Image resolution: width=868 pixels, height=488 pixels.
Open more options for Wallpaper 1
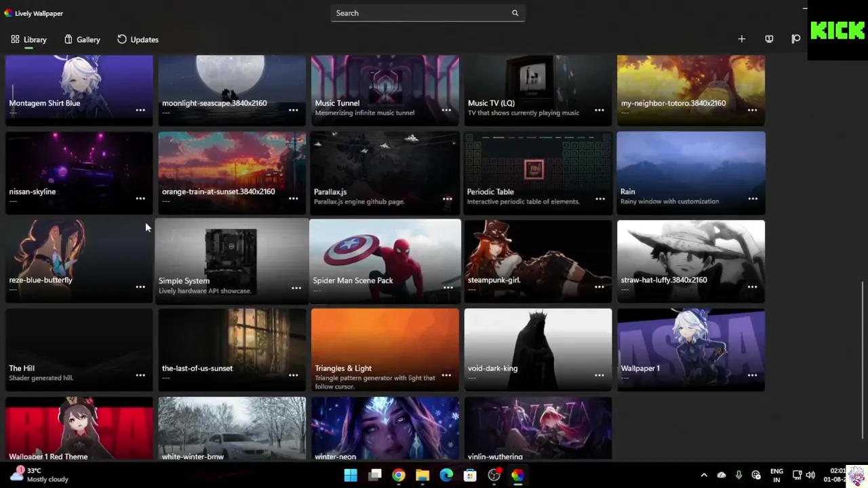(753, 375)
